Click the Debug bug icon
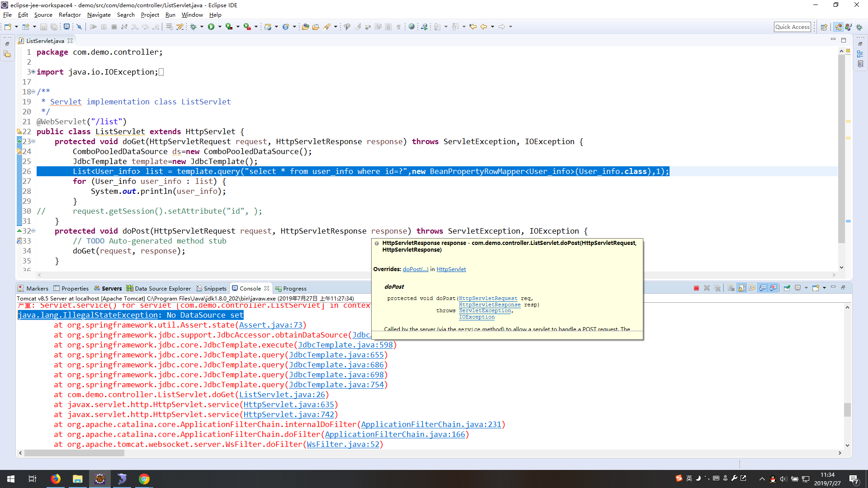 (193, 27)
